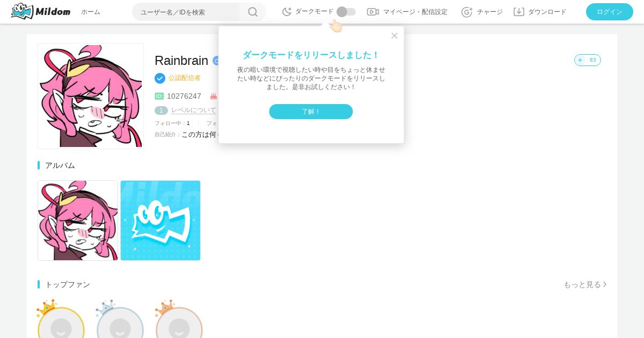Viewport: 644px width, 338px height.
Task: Close the dark mode popup
Action: (x=394, y=35)
